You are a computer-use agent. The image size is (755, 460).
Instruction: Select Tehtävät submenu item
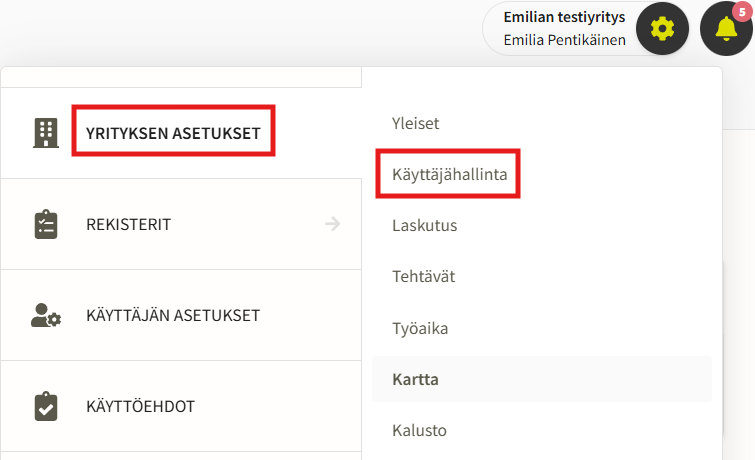(x=423, y=276)
